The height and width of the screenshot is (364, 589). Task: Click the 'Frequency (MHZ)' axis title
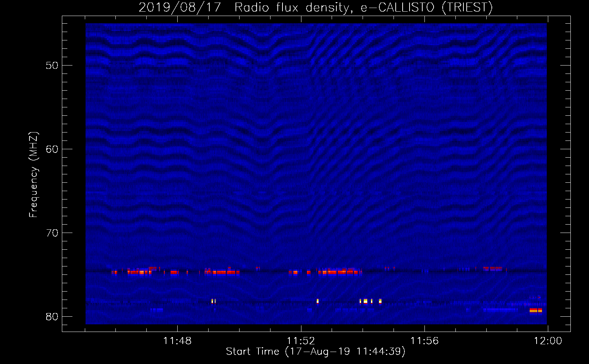point(33,175)
